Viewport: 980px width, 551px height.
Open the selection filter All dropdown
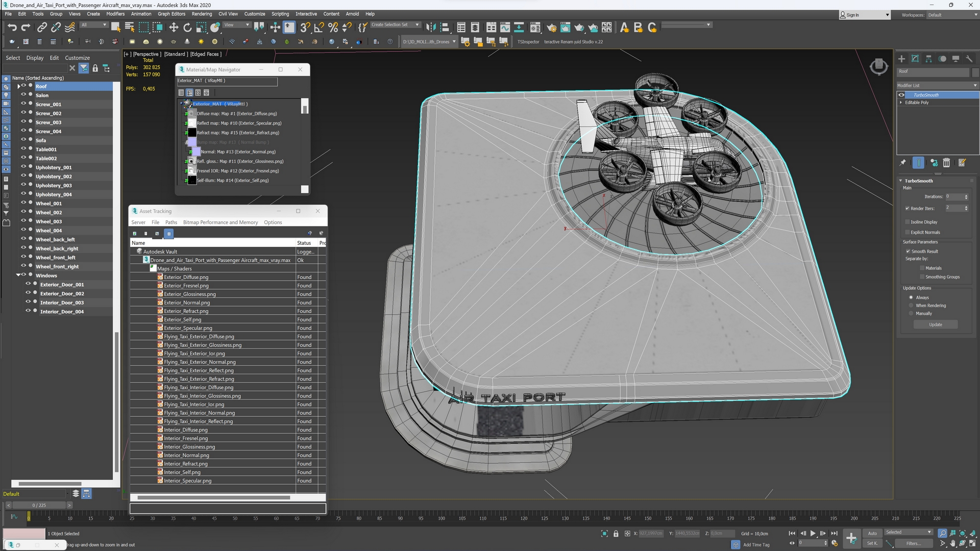click(94, 24)
